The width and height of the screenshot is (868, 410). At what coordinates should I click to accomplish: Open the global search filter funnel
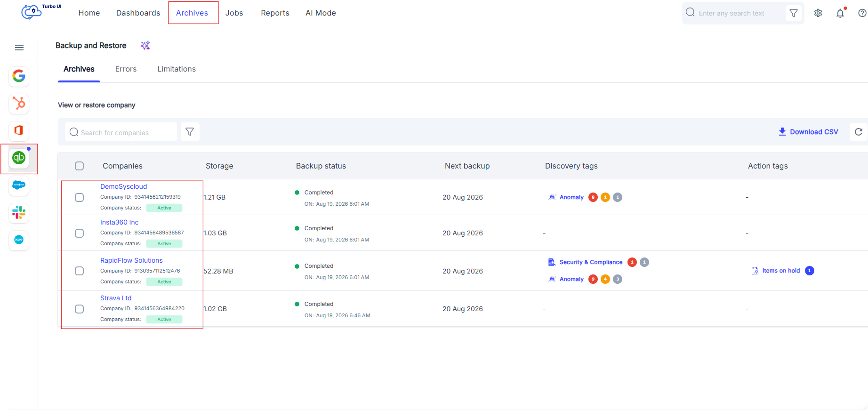(794, 13)
